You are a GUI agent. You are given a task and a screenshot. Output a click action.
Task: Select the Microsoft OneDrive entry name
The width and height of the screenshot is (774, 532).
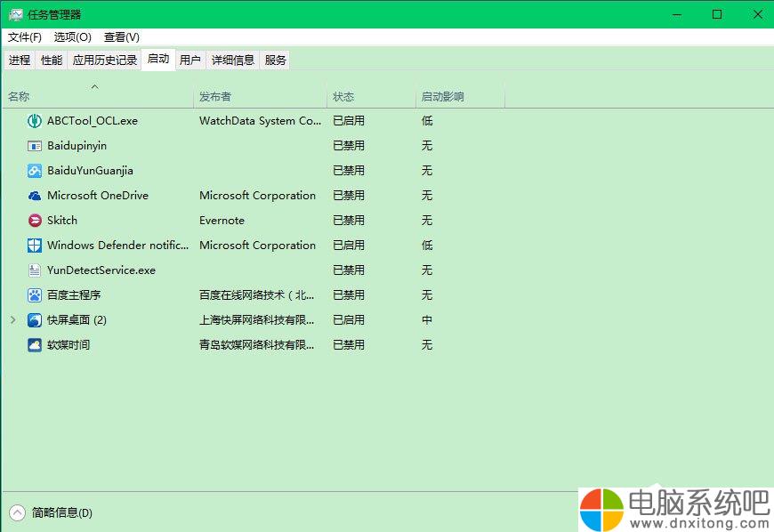coord(98,196)
